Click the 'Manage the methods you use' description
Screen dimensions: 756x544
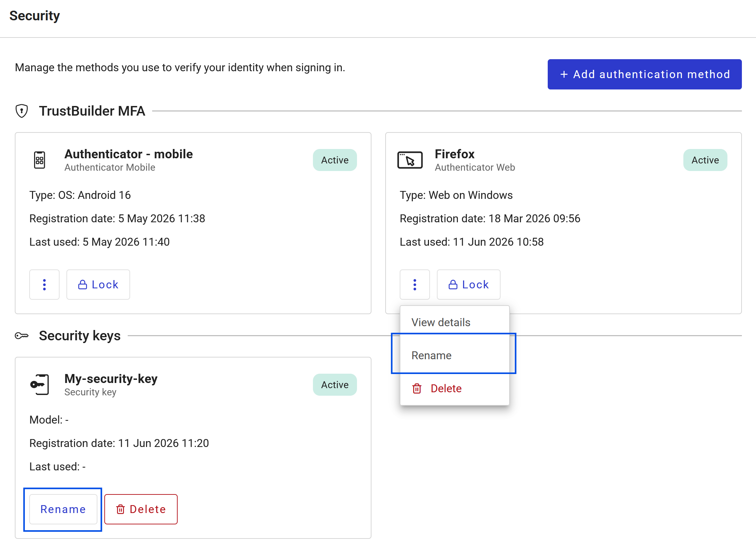180,67
